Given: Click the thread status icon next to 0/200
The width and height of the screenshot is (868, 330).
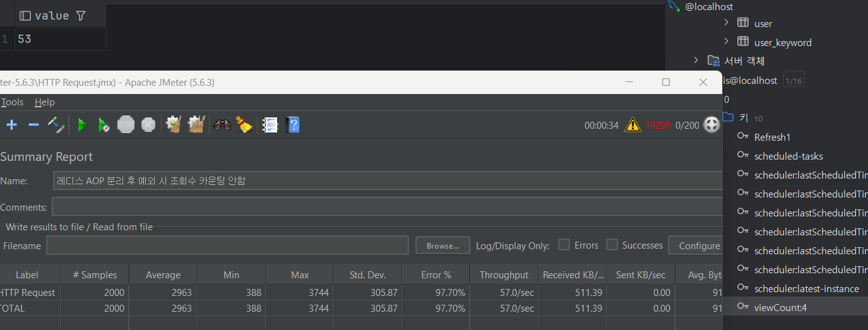Looking at the screenshot, I should coord(711,125).
